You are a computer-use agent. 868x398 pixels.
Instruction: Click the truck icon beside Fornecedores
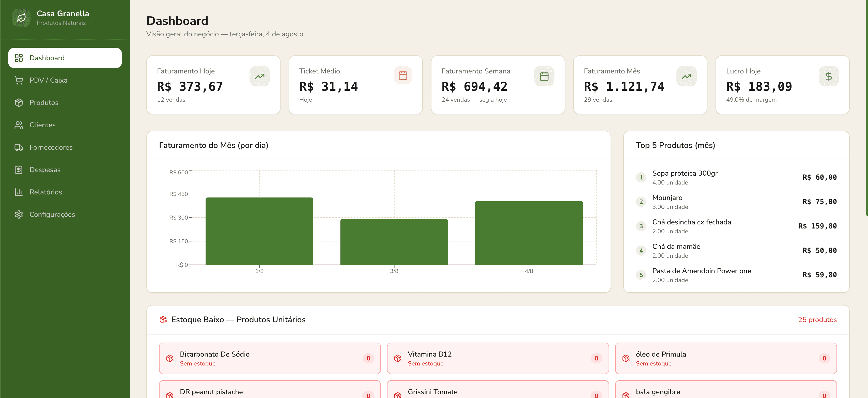(19, 147)
